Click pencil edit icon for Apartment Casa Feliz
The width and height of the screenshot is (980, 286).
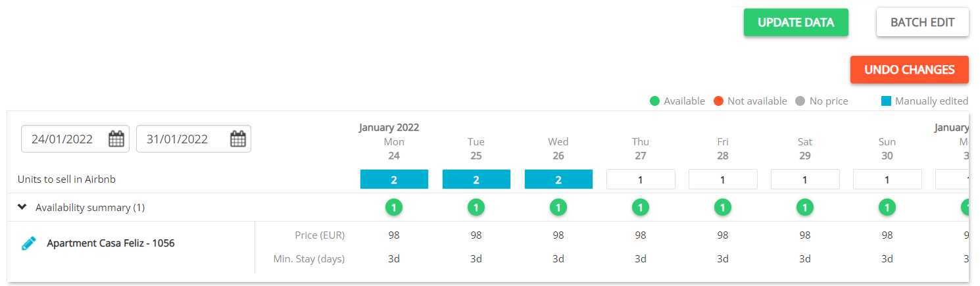tap(28, 243)
